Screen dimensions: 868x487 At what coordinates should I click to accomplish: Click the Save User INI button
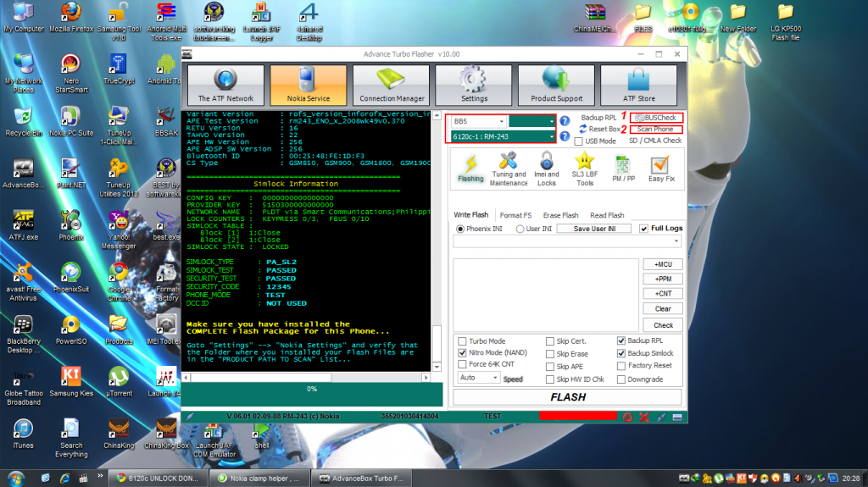(x=594, y=229)
